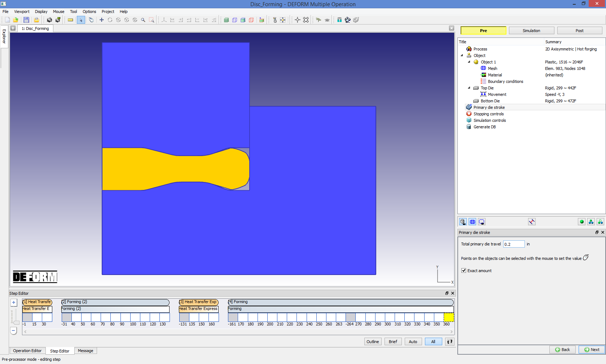
Task: Click the All button in Step Editor
Action: coord(433,341)
